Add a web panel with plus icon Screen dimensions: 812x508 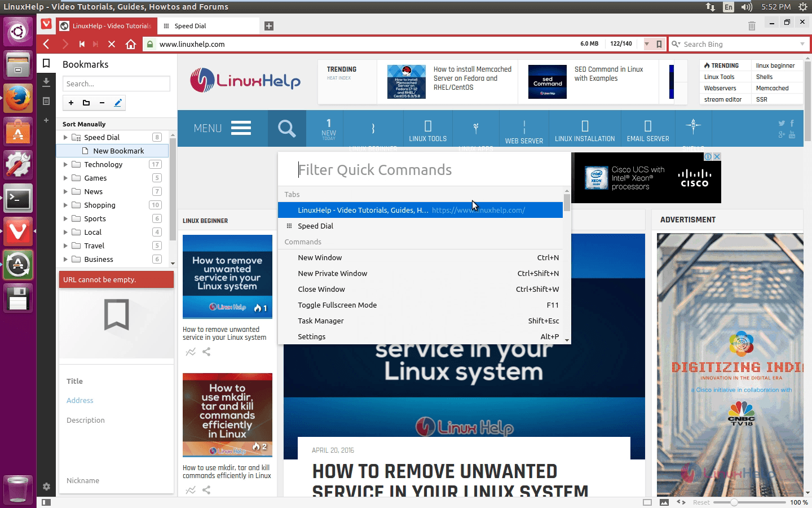pyautogui.click(x=46, y=120)
